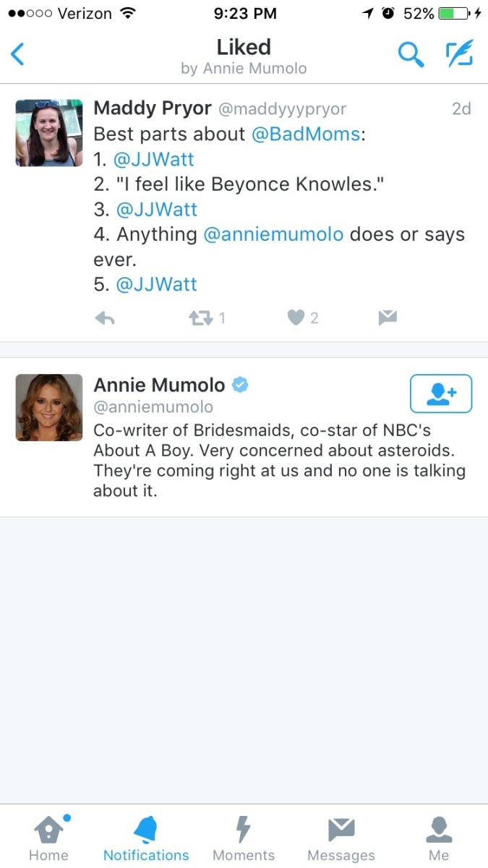Follow Annie Mumolo with add-user button

tap(440, 393)
